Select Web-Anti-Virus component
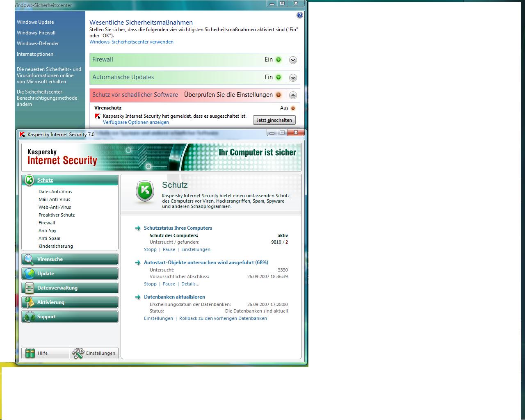The height and width of the screenshot is (420, 525). (x=55, y=207)
